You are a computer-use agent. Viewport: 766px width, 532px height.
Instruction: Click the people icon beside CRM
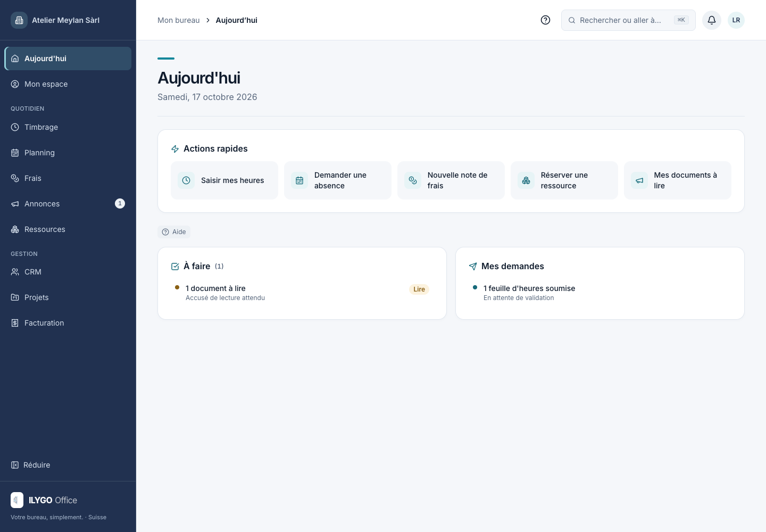pyautogui.click(x=15, y=272)
